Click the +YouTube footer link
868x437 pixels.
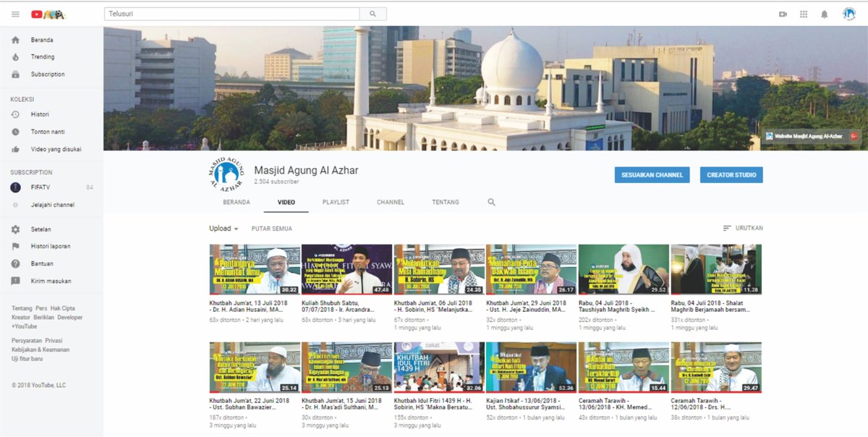(x=25, y=326)
